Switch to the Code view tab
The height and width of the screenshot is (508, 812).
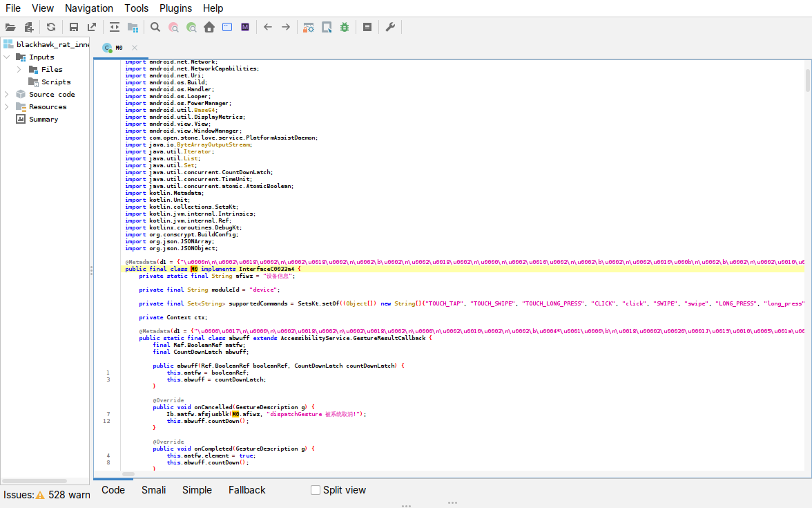pyautogui.click(x=113, y=490)
